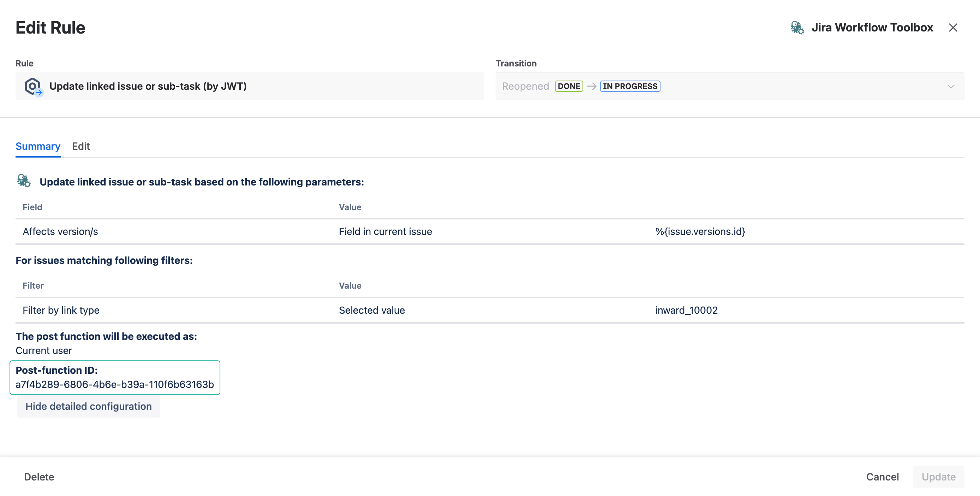Screen dimensions: 980x496
Task: Switch to the Edit tab
Action: (x=80, y=146)
